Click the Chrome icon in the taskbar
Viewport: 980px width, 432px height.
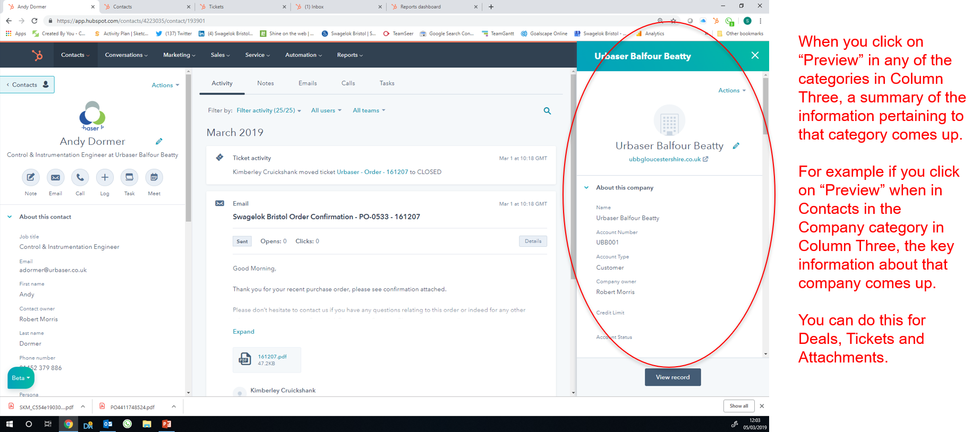tap(69, 424)
